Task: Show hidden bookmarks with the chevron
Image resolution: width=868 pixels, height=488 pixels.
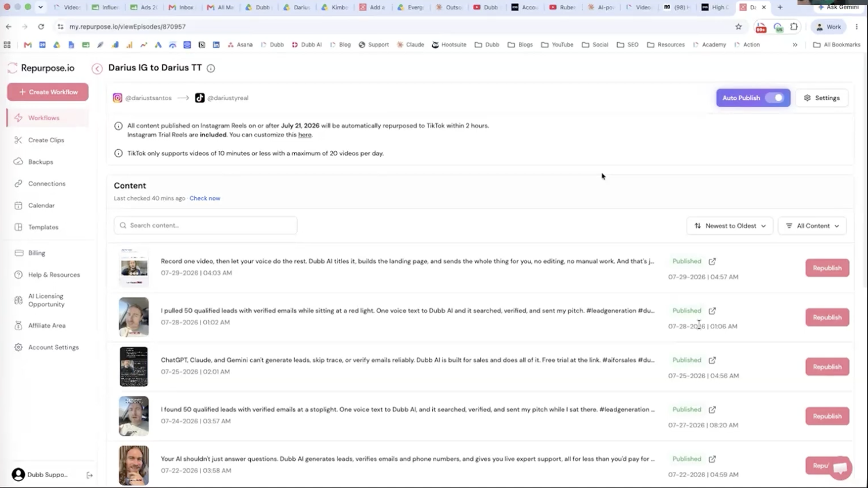Action: click(795, 45)
